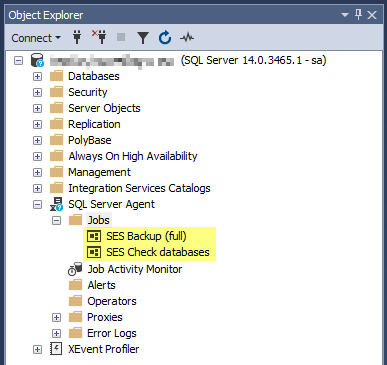Click the PolyBase folder icon
387x365 pixels.
[x=56, y=140]
